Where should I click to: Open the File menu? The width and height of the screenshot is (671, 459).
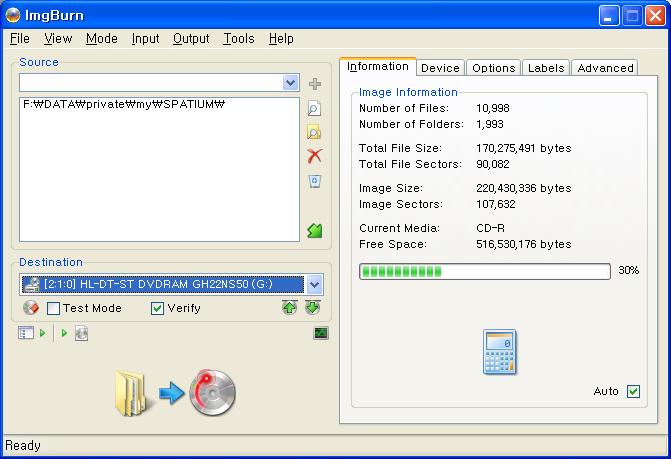pyautogui.click(x=20, y=39)
